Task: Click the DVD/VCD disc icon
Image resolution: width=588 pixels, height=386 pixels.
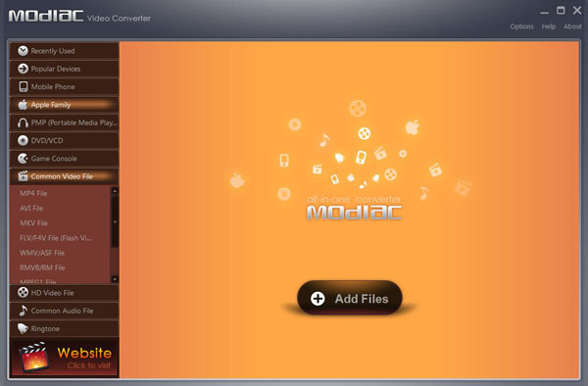Action: coord(23,140)
